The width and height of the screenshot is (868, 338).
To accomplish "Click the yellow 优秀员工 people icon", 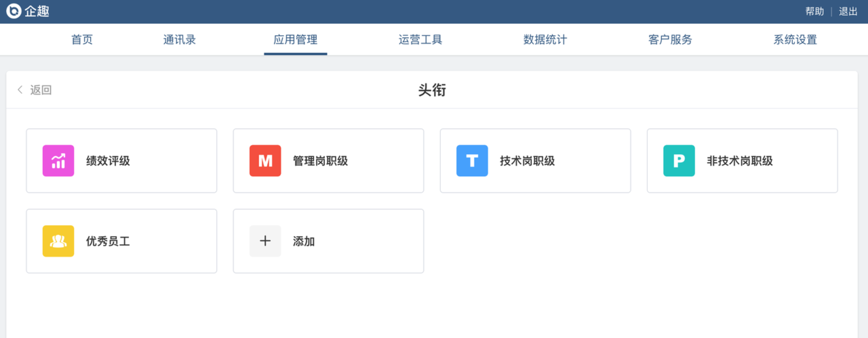I will click(x=58, y=241).
